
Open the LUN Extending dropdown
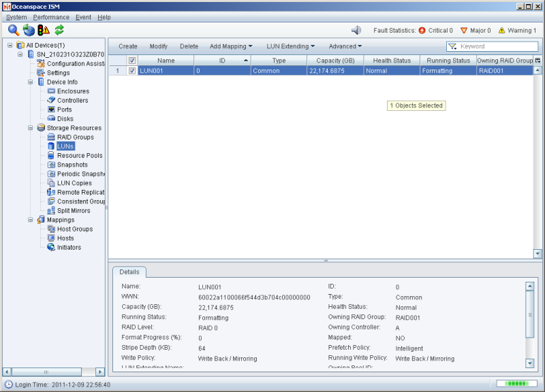click(291, 46)
